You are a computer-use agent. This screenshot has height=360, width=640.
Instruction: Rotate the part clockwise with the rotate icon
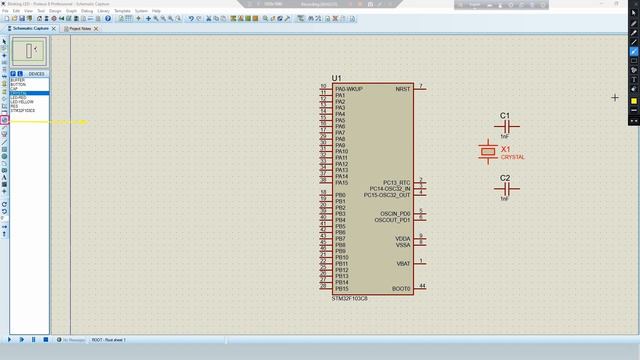tap(4, 204)
